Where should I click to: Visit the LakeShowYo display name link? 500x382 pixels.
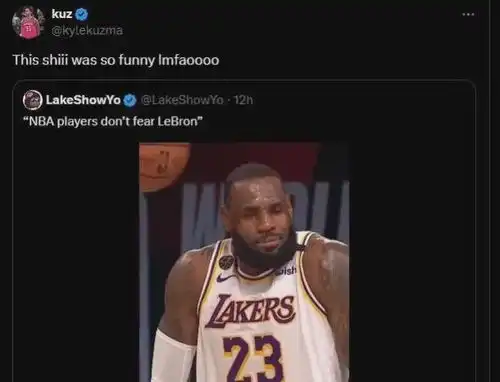tap(83, 100)
